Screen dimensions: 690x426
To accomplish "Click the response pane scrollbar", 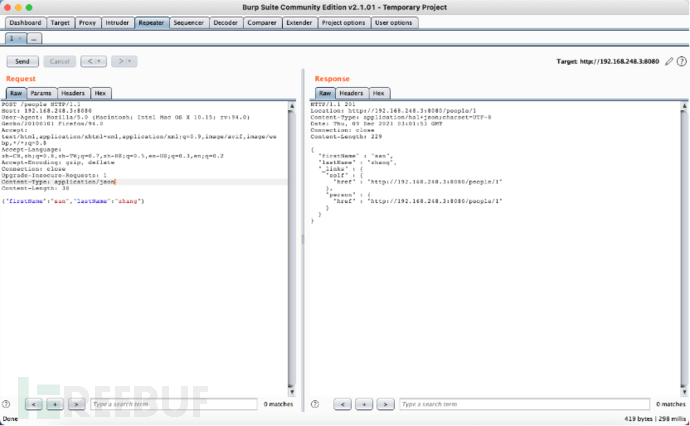I will coord(684,249).
